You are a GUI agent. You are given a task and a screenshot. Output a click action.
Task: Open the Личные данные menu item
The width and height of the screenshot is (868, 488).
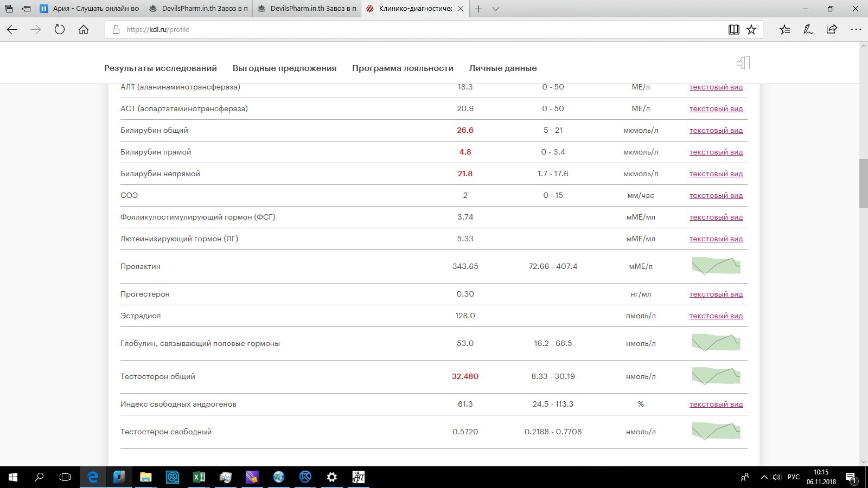[502, 68]
